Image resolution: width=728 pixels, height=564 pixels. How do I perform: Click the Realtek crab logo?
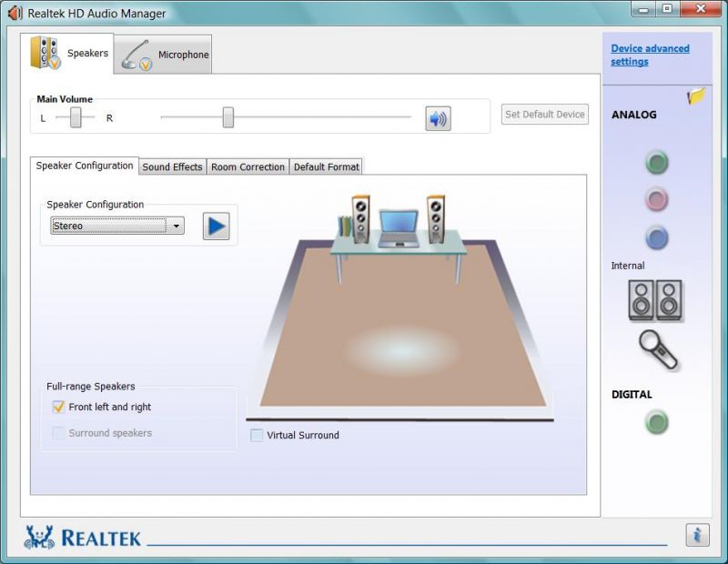coord(39,538)
